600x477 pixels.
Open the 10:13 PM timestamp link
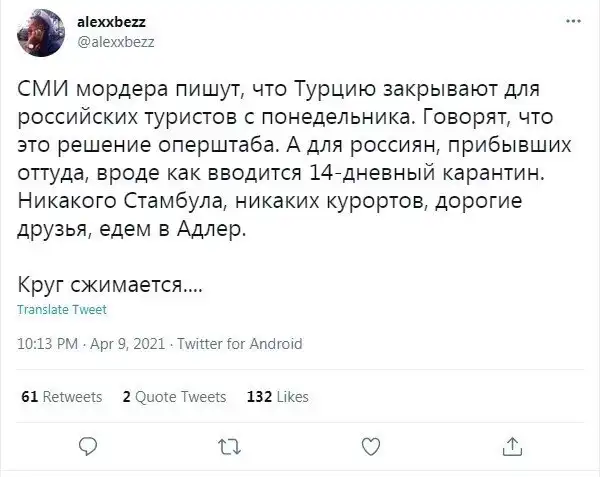point(49,344)
